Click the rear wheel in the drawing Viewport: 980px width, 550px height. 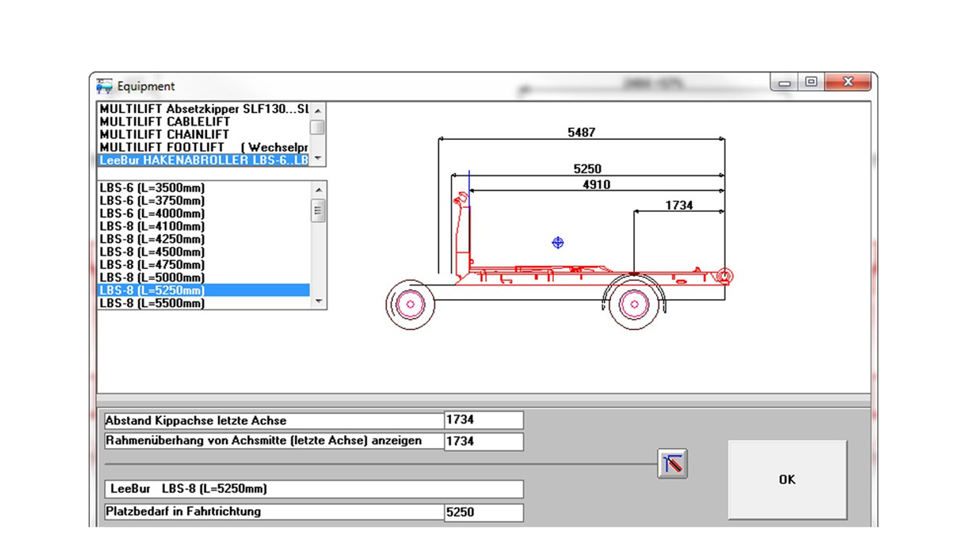pos(634,304)
